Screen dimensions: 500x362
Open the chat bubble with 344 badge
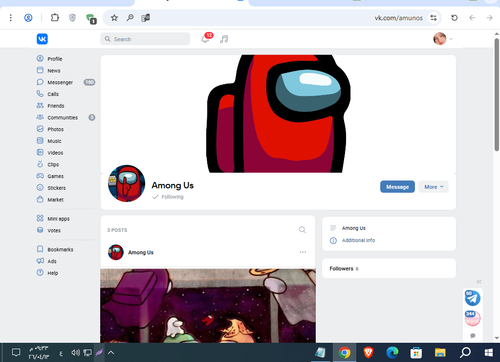coord(473,318)
